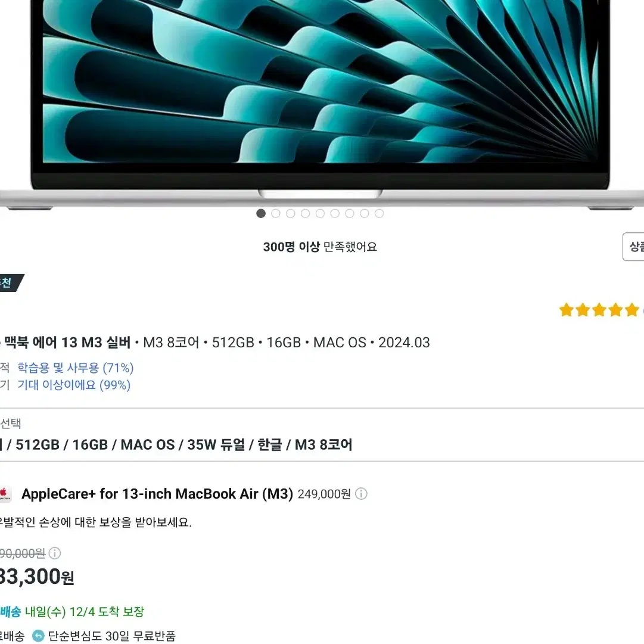The image size is (644, 644).
Task: Go to third carousel indicator dot
Action: pos(290,213)
